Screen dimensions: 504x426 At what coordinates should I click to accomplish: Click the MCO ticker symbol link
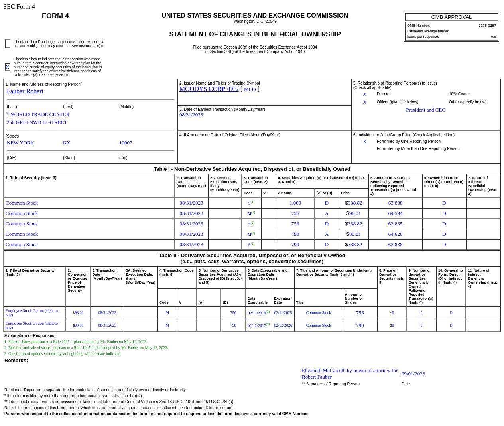(250, 89)
